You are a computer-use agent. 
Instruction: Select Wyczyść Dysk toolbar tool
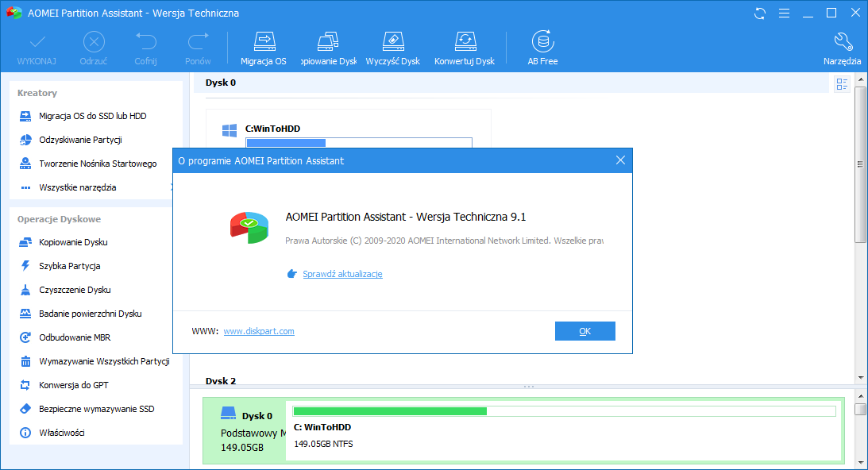coord(393,48)
